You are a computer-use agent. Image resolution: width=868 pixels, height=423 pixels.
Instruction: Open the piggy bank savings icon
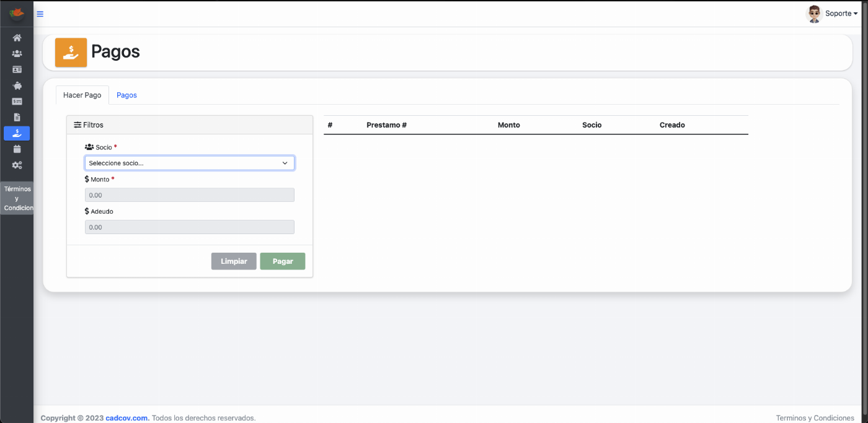pos(17,85)
